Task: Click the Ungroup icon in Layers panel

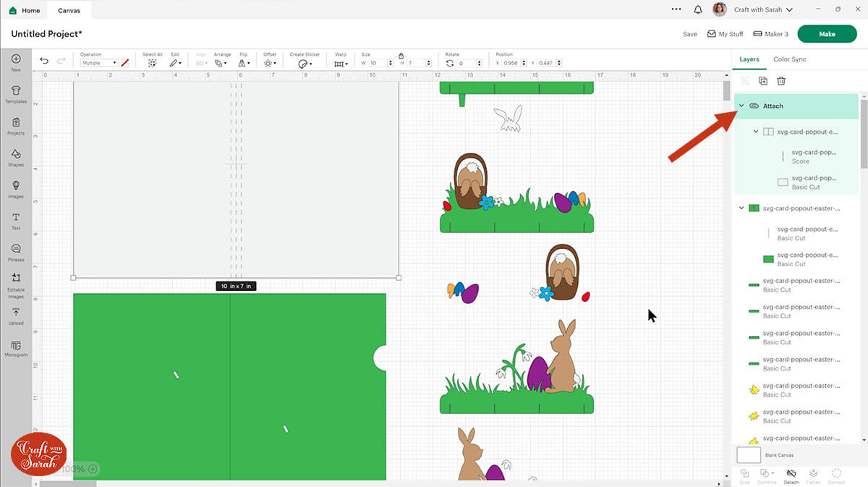Action: pyautogui.click(x=744, y=81)
